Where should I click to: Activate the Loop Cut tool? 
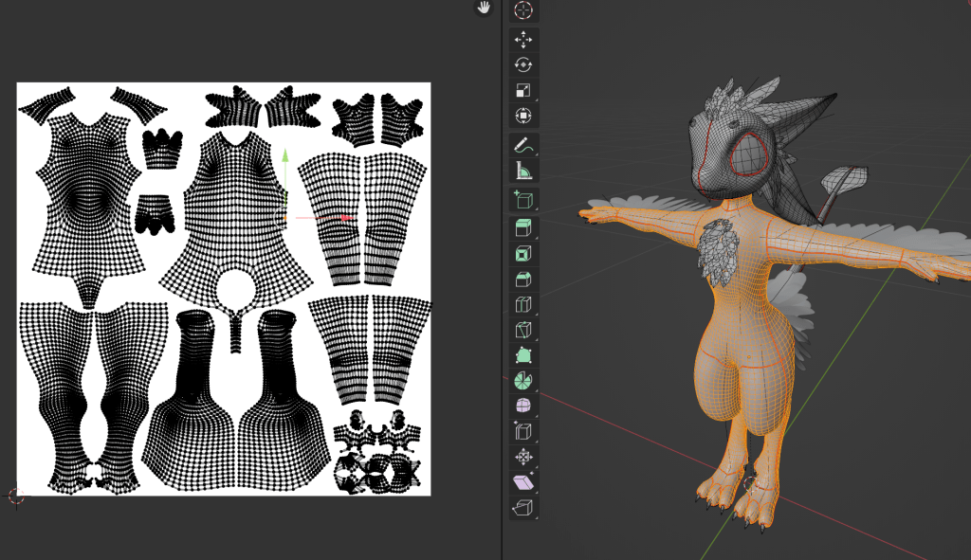(x=523, y=305)
